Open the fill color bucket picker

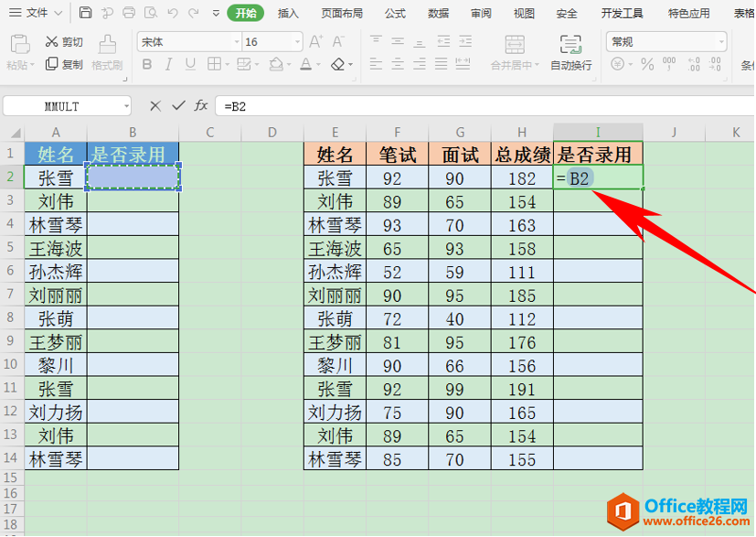coord(279,64)
